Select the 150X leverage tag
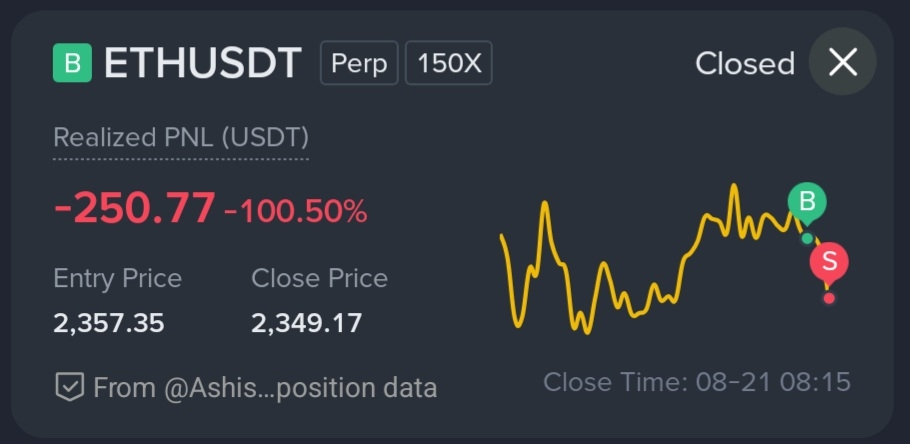The image size is (910, 444). pos(449,63)
